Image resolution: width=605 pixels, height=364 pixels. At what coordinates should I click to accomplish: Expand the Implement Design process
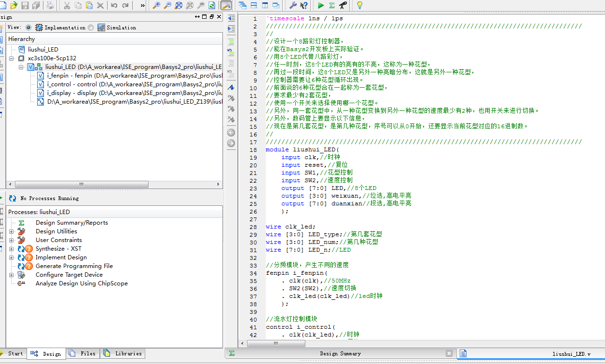[x=12, y=257]
